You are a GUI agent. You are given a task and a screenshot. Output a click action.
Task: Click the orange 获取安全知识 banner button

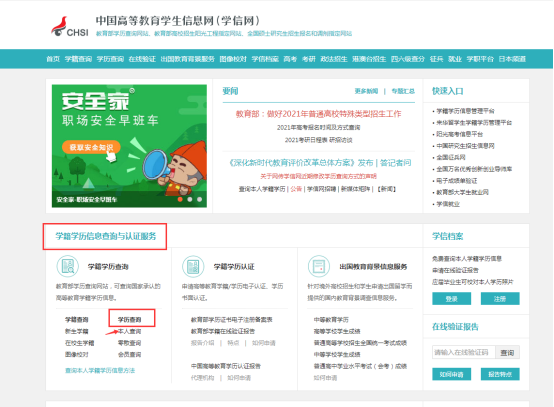pos(91,147)
